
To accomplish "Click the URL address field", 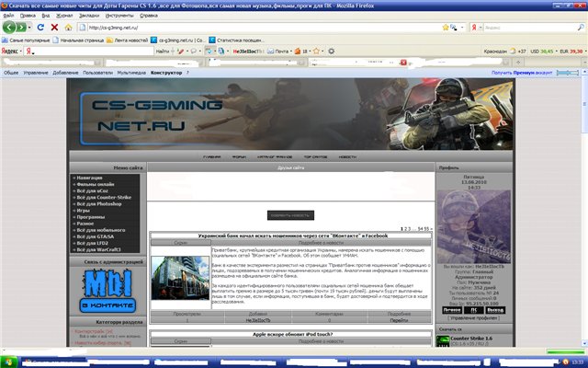I will click(x=263, y=28).
